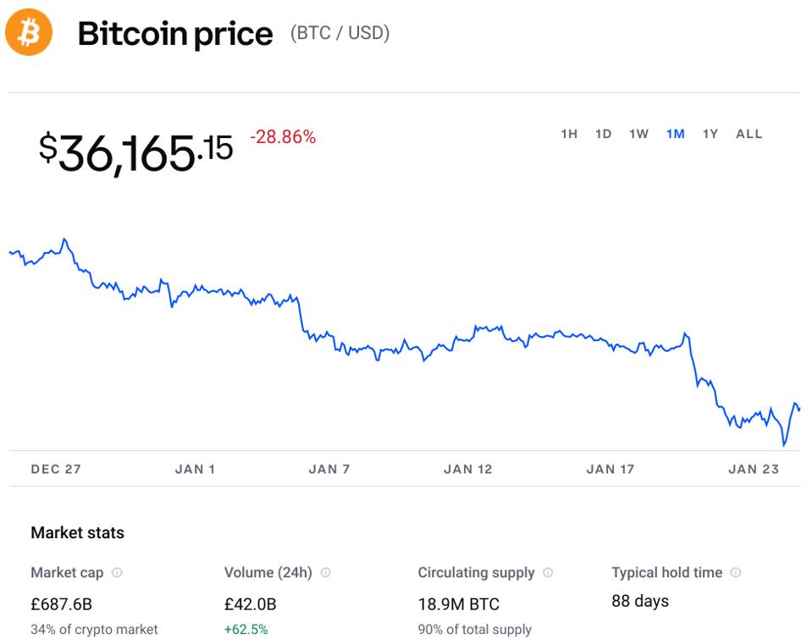Click the -28.86% price change value

(x=283, y=137)
